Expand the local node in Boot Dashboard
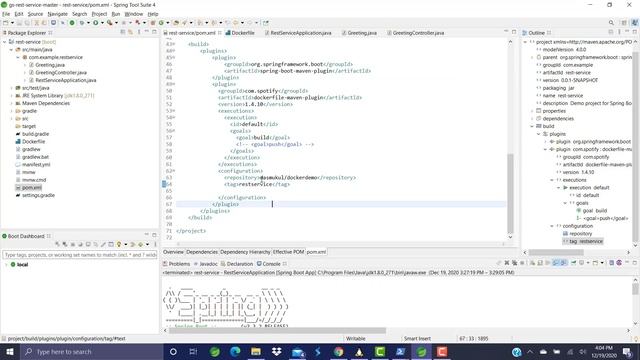The image size is (640, 360). [x=6, y=264]
